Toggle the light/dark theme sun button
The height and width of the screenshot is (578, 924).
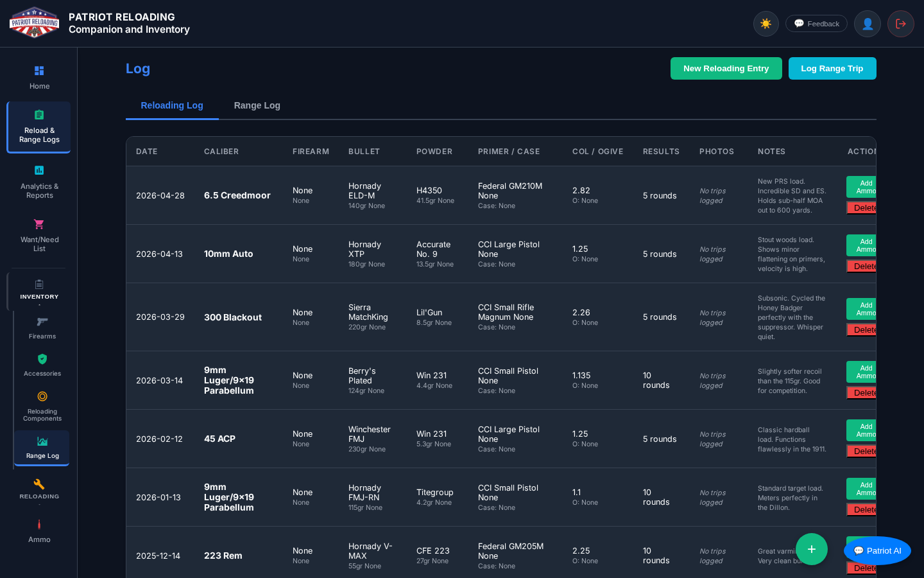(766, 24)
